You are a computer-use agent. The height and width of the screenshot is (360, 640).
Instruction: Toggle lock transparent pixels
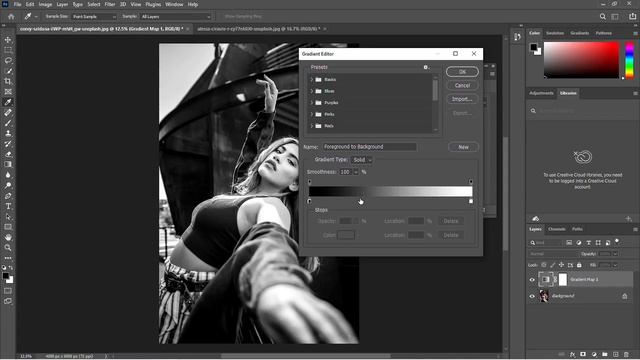[544, 265]
